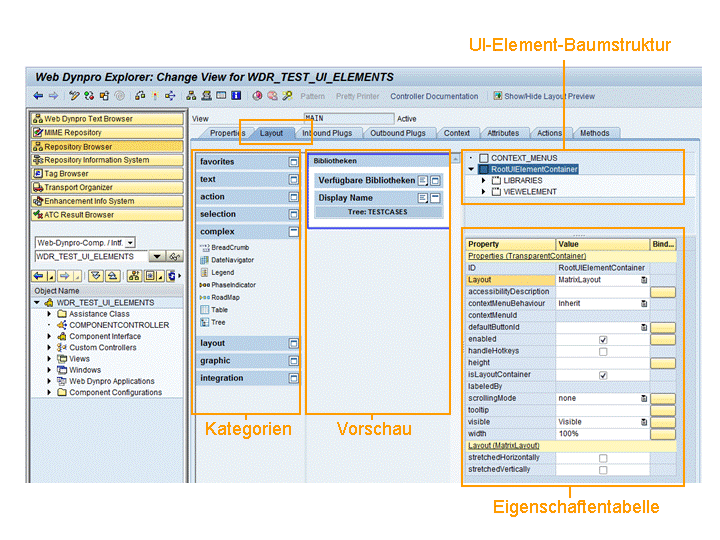Click the blue info icon in the toolbar
720x540 pixels.
tap(236, 96)
